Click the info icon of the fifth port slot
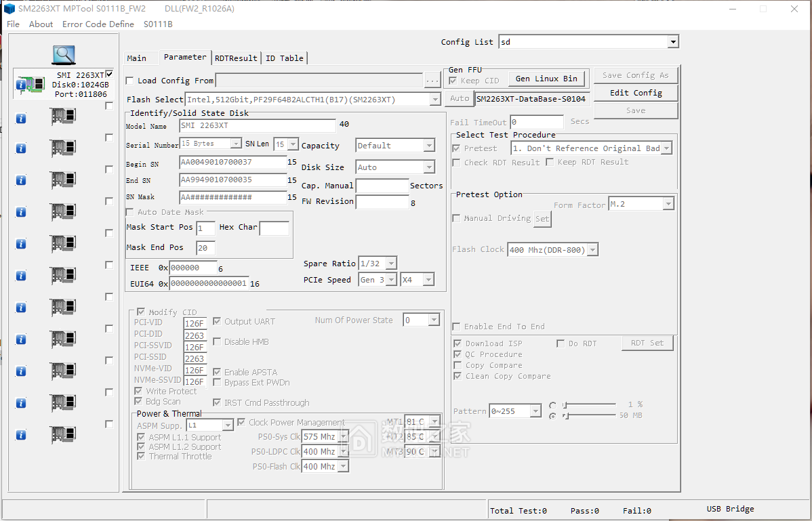812x521 pixels. click(x=21, y=212)
